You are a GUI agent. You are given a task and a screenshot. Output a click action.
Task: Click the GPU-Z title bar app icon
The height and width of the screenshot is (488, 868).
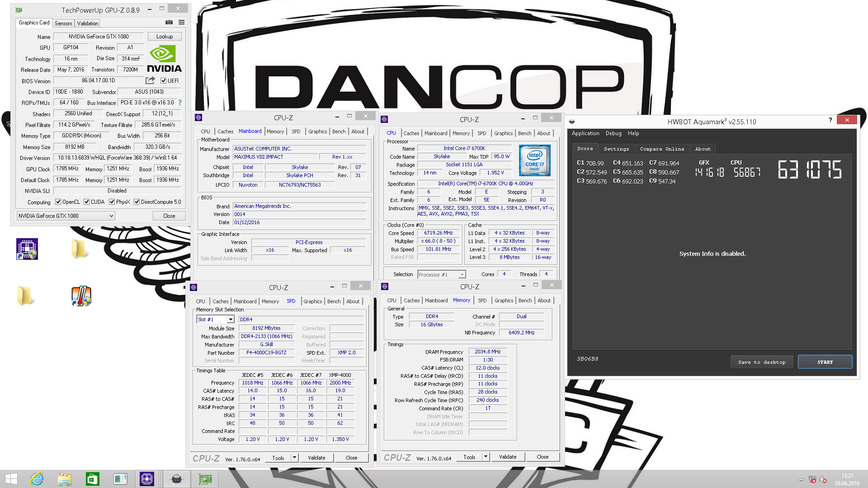point(19,9)
